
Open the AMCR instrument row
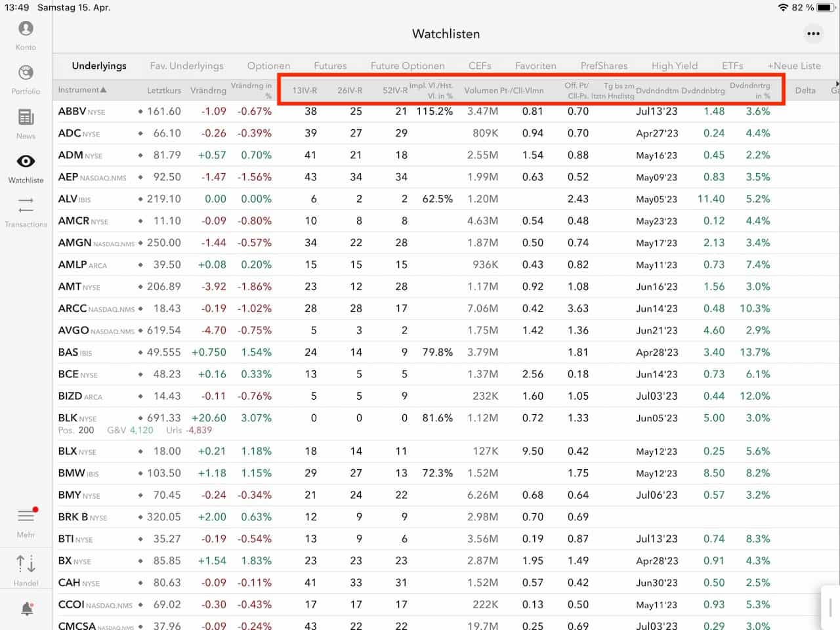446,221
